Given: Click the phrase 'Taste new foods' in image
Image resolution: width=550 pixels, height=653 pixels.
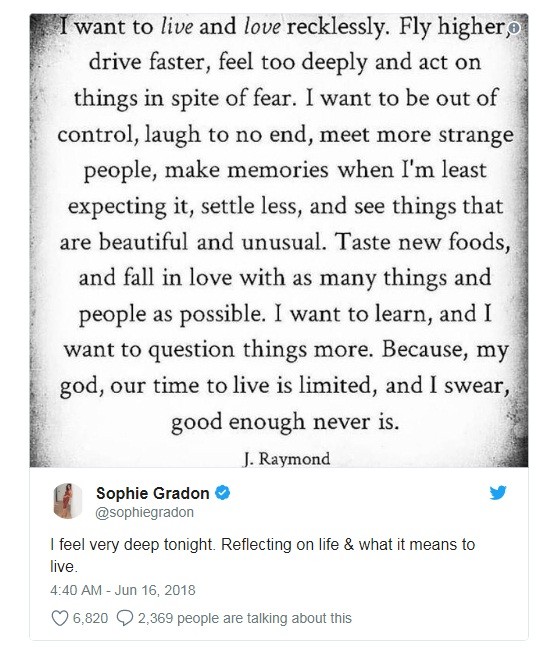Looking at the screenshot, I should coord(421,242).
